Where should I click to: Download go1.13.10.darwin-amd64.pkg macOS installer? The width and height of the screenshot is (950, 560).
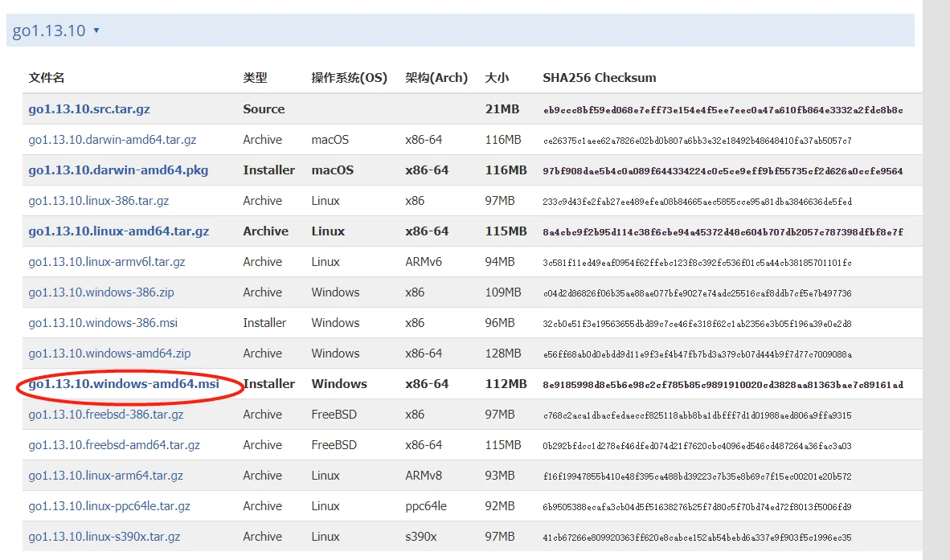(118, 170)
